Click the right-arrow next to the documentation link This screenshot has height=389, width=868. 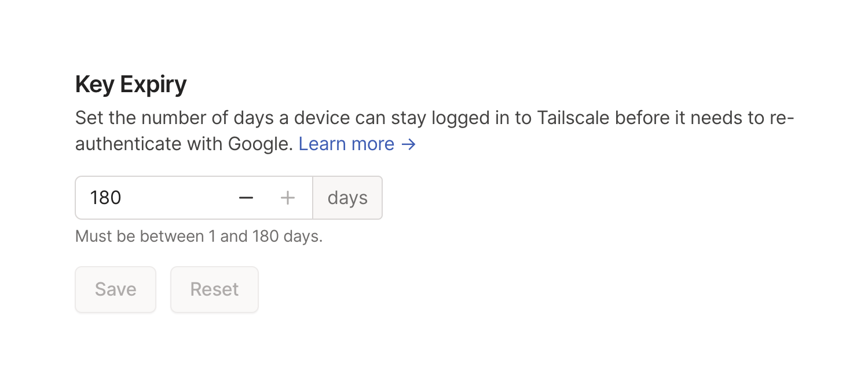[409, 144]
